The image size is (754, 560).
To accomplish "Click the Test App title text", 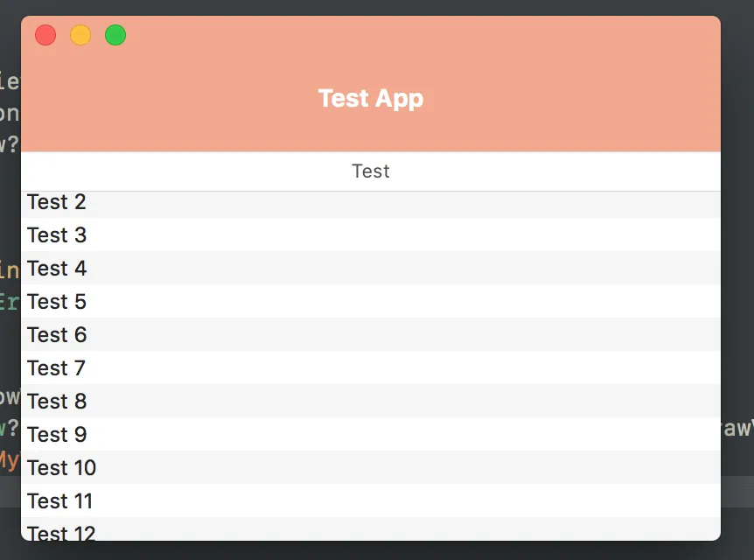I will pyautogui.click(x=371, y=98).
